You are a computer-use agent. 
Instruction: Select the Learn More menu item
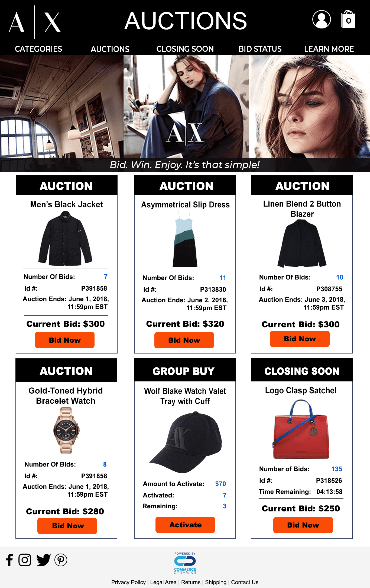coord(329,49)
